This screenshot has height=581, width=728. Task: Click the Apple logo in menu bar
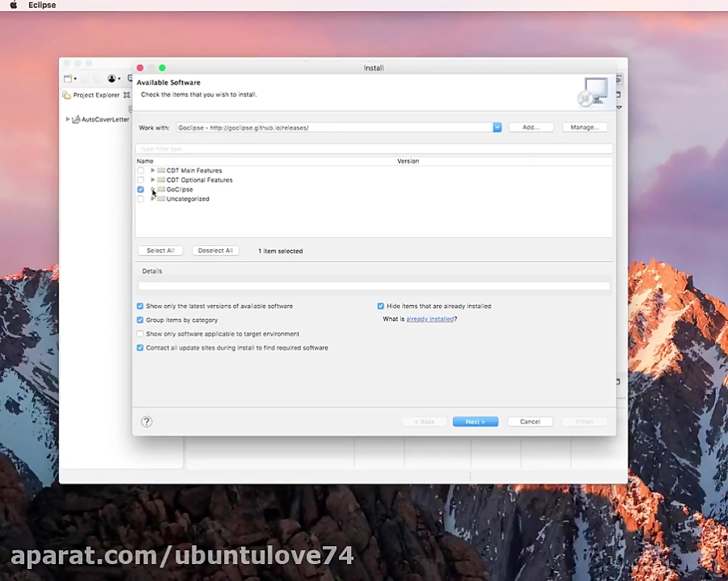(x=13, y=5)
